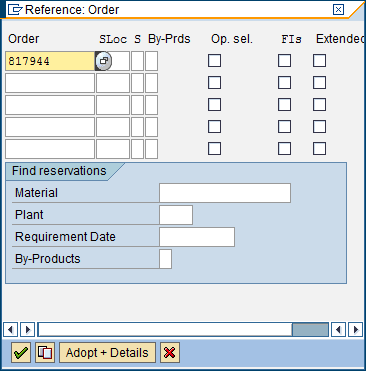Click second row Order number field

point(50,83)
